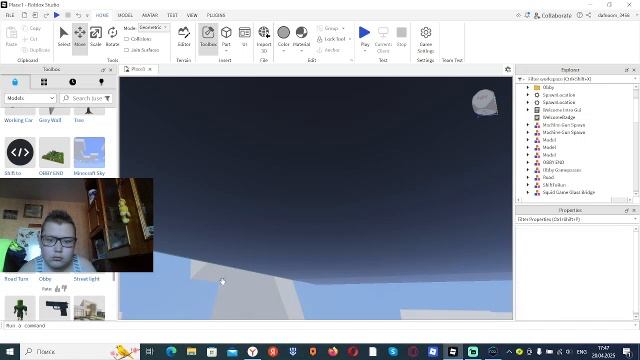Select the Select arrow tool
The width and height of the screenshot is (640, 360).
(64, 36)
